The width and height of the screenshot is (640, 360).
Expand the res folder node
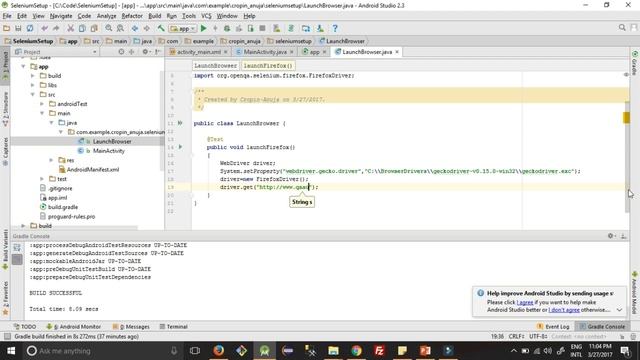pos(51,160)
